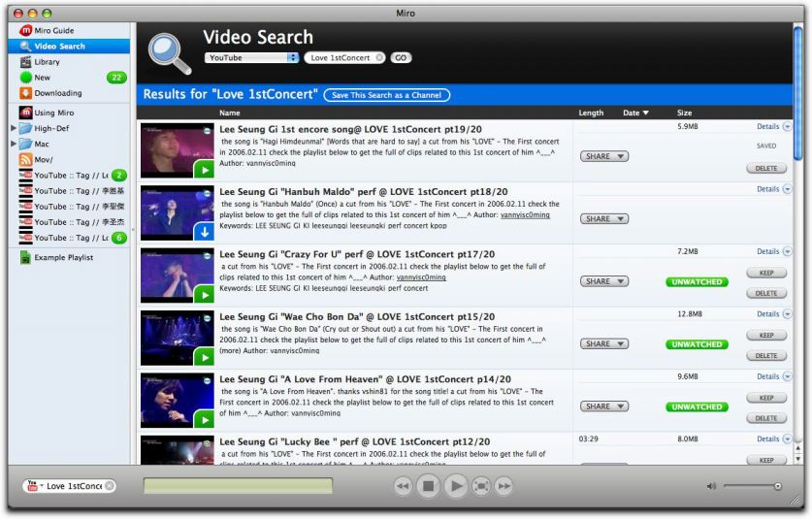The width and height of the screenshot is (812, 519).
Task: Open the High-Def folder icon
Action: click(x=26, y=128)
